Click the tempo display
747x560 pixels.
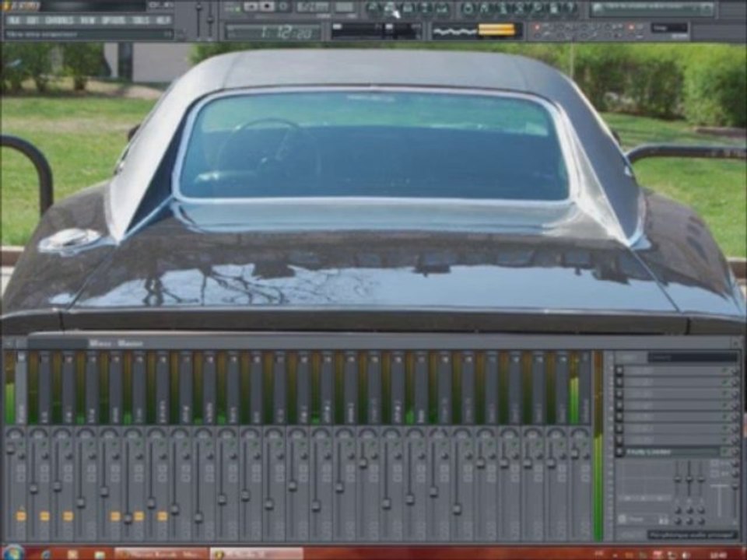(x=313, y=7)
